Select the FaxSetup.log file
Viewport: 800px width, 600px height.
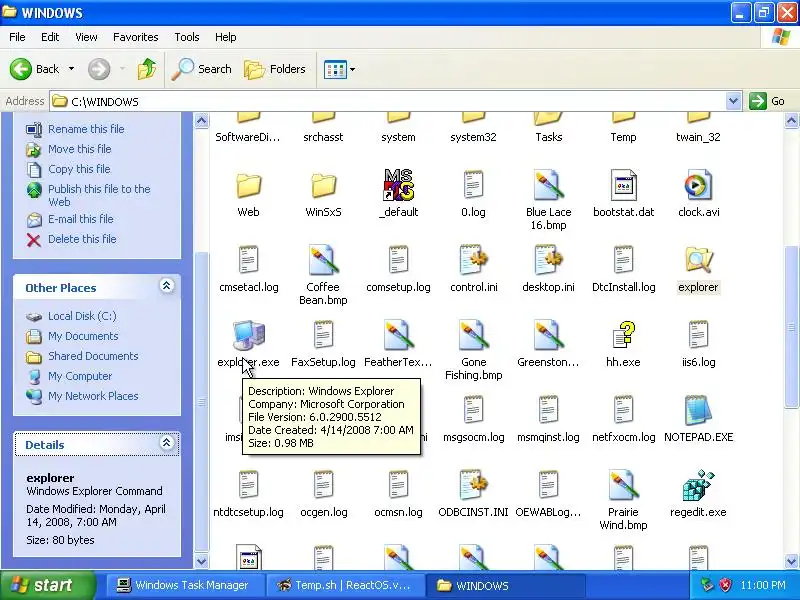(x=323, y=335)
